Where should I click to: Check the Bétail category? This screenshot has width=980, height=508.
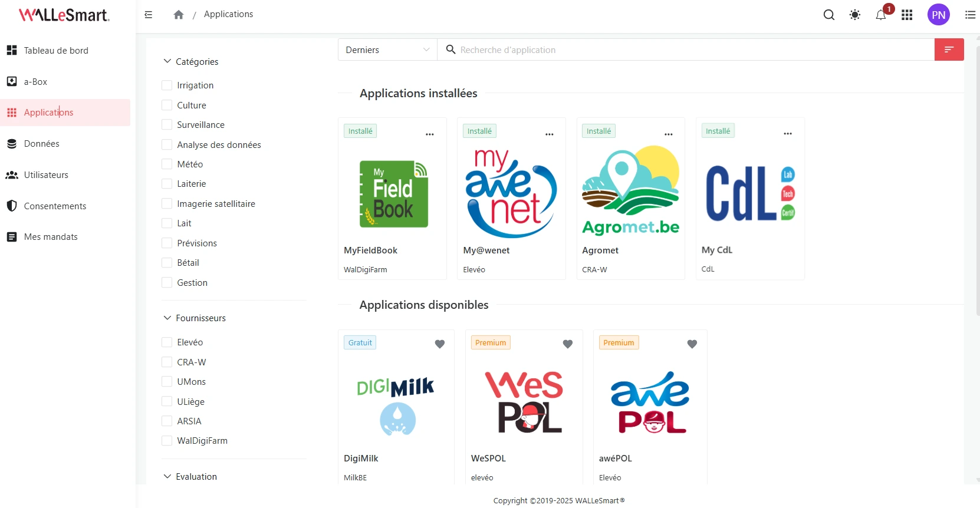pos(167,263)
